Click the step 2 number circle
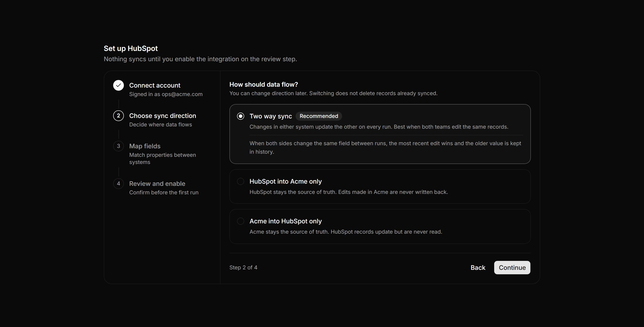This screenshot has width=644, height=327. (x=119, y=116)
